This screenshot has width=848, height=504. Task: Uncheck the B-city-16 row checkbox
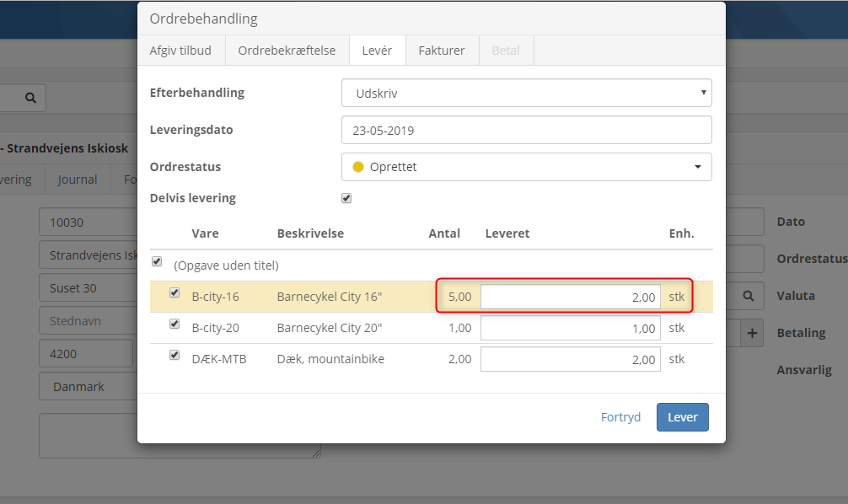coord(174,293)
